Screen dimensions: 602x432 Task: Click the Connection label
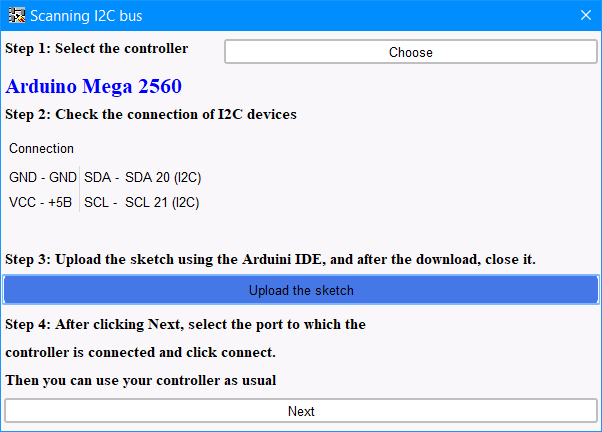point(41,149)
